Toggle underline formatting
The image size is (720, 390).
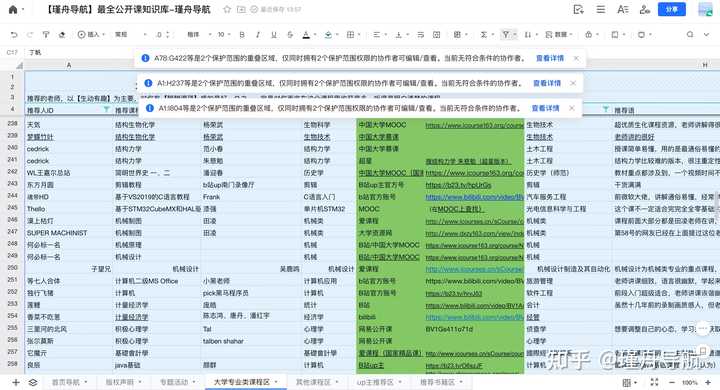coord(274,34)
